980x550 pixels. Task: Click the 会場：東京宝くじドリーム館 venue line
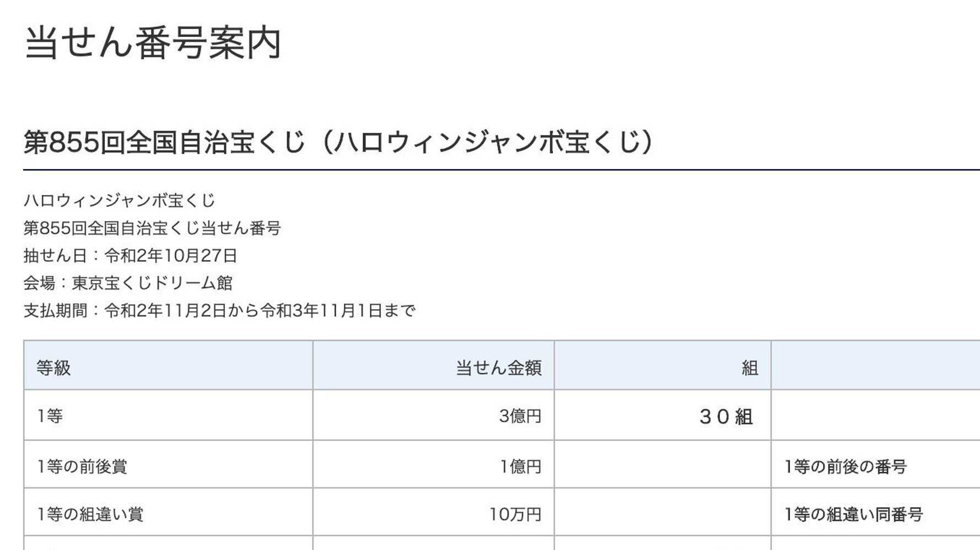point(128,283)
